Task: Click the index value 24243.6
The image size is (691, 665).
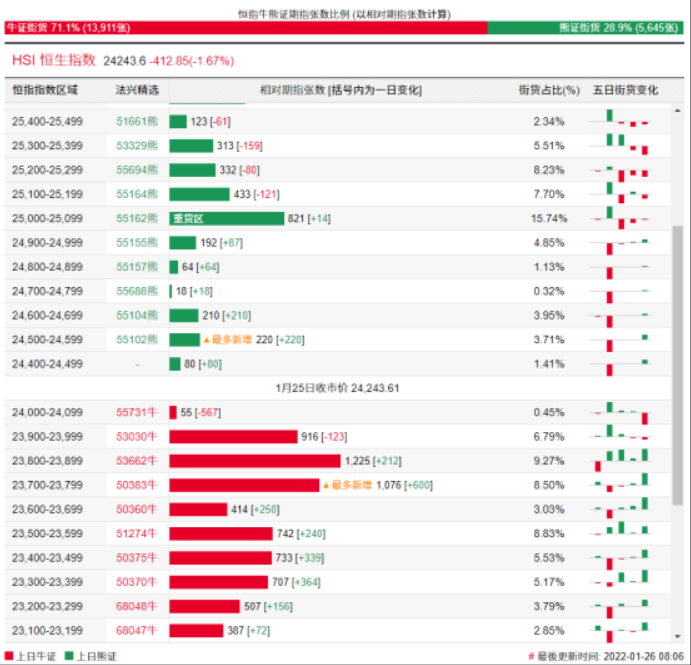Action: click(124, 61)
